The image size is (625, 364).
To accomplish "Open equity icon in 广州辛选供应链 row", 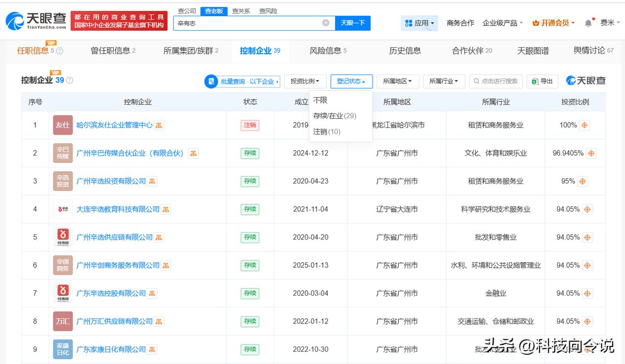I will point(587,238).
